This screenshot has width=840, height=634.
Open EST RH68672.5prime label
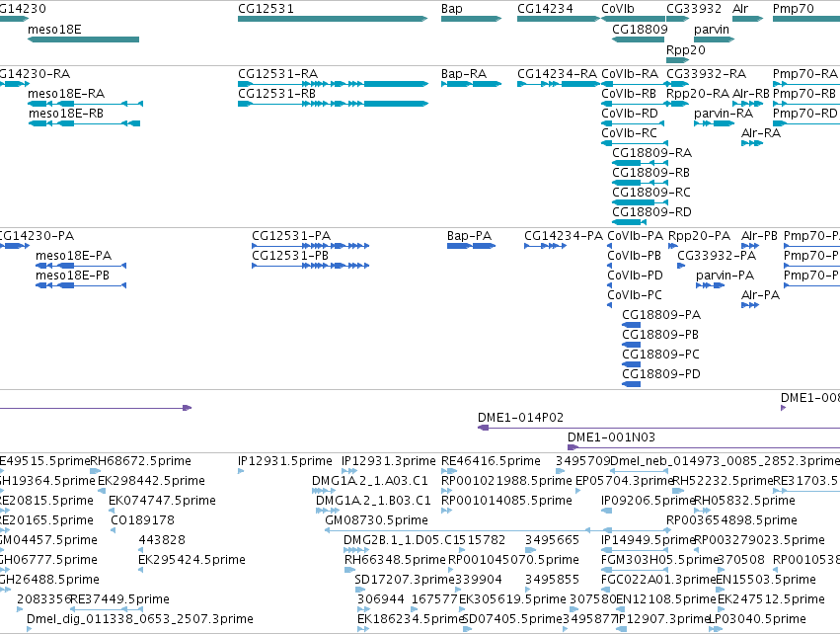point(141,461)
